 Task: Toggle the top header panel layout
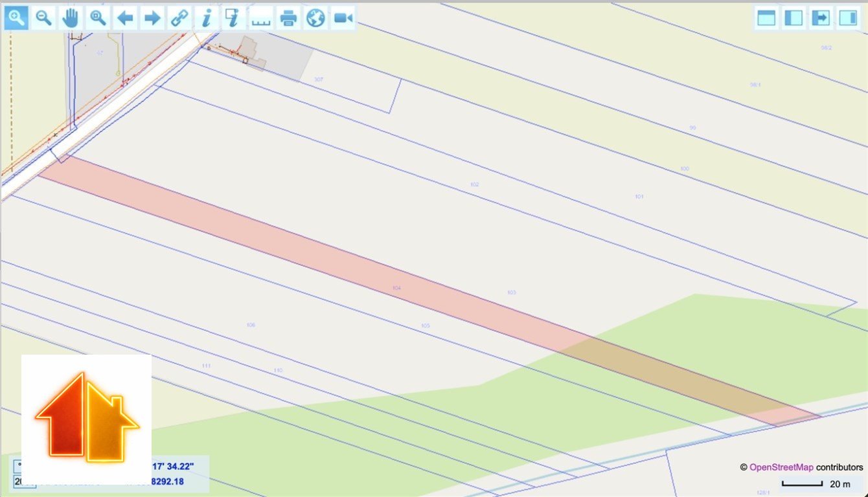[x=766, y=18]
